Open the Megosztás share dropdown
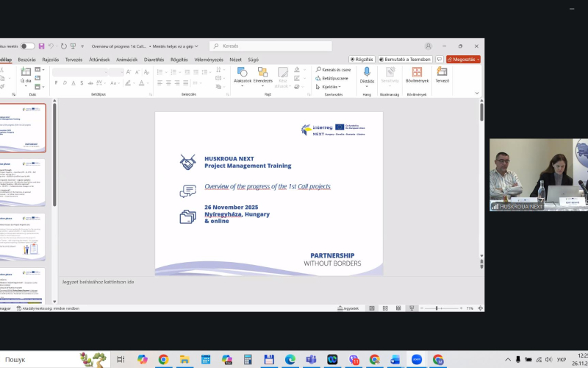The image size is (588, 368). [464, 59]
